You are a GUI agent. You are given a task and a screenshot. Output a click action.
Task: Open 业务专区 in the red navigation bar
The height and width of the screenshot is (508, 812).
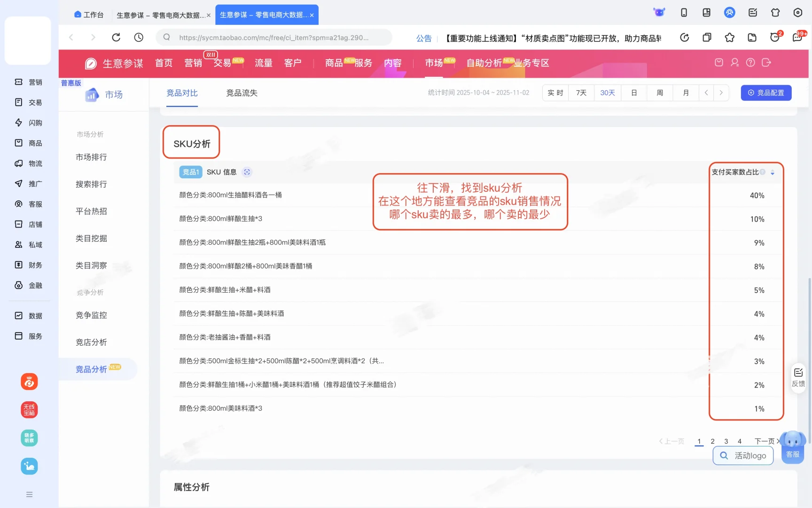(531, 63)
